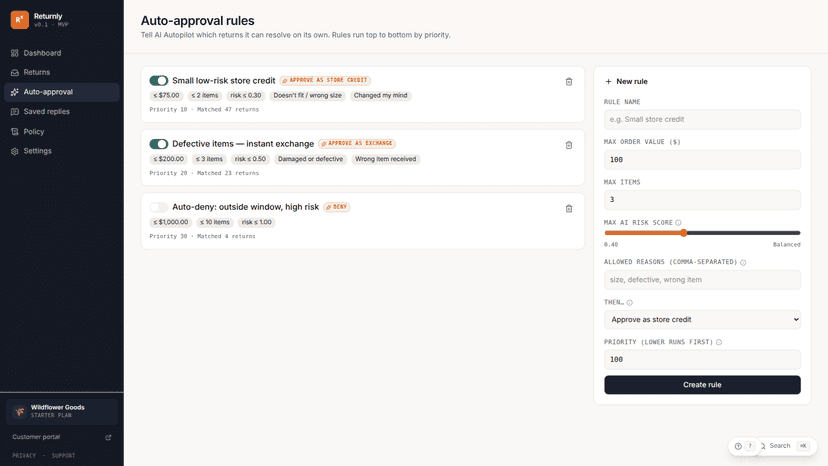The width and height of the screenshot is (828, 466).
Task: Focus the Max order value field
Action: click(x=702, y=160)
